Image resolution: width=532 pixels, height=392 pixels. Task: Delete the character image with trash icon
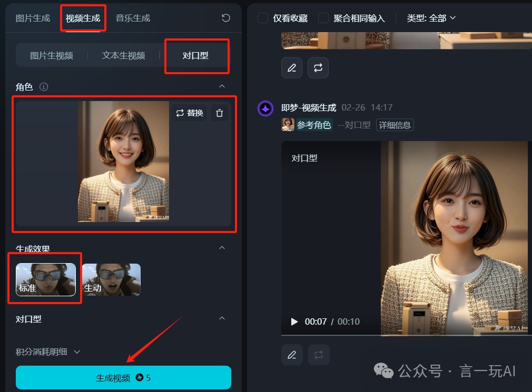click(x=220, y=113)
